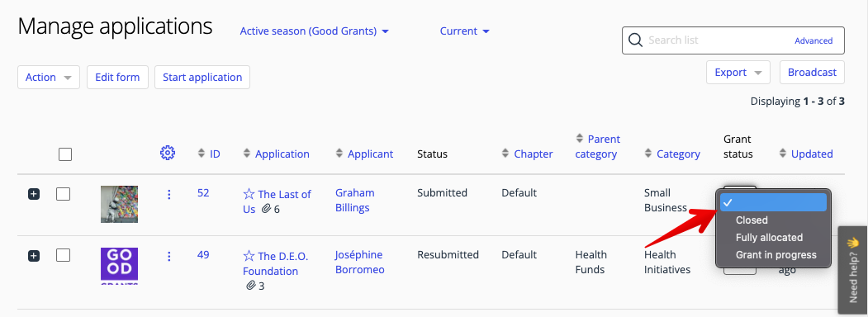Open Graham Billings applicant link

(x=354, y=201)
